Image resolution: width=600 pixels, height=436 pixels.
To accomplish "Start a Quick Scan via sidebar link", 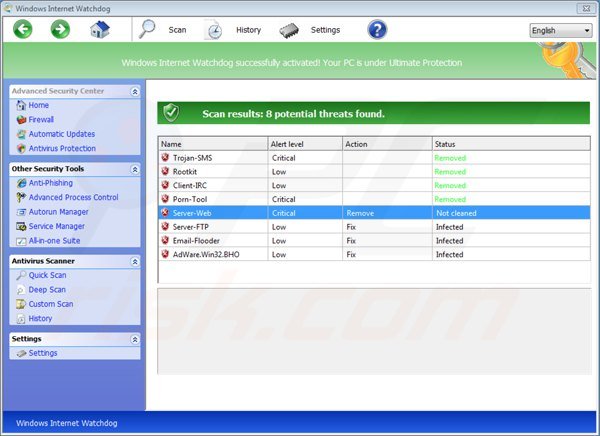I will click(x=47, y=275).
